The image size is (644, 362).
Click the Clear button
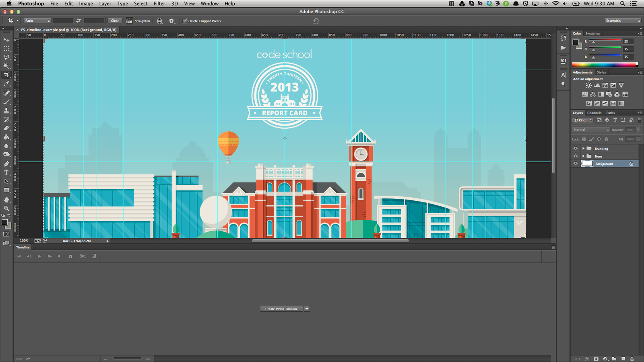pos(115,21)
